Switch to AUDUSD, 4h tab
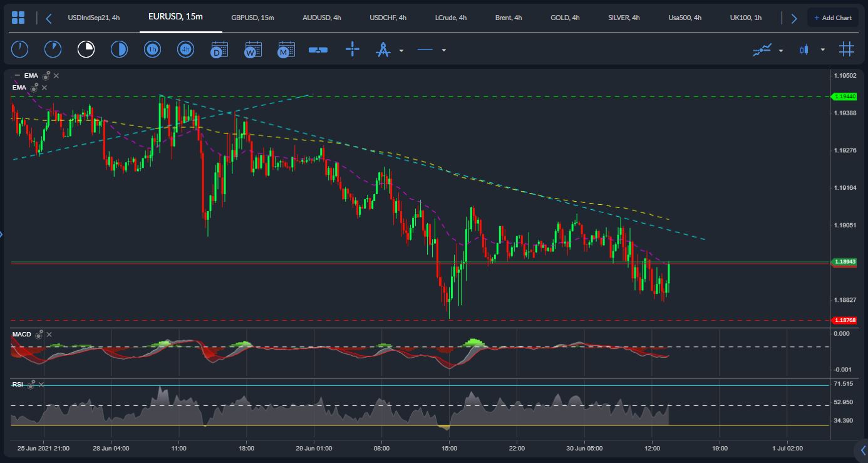 coord(322,18)
